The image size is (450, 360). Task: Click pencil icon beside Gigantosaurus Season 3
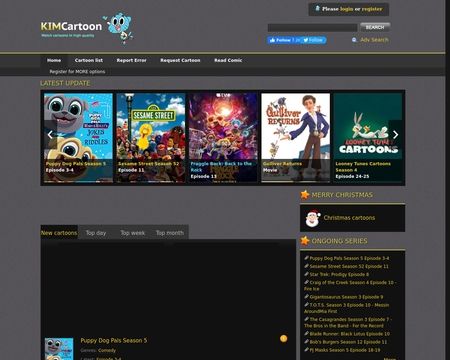[x=306, y=296]
